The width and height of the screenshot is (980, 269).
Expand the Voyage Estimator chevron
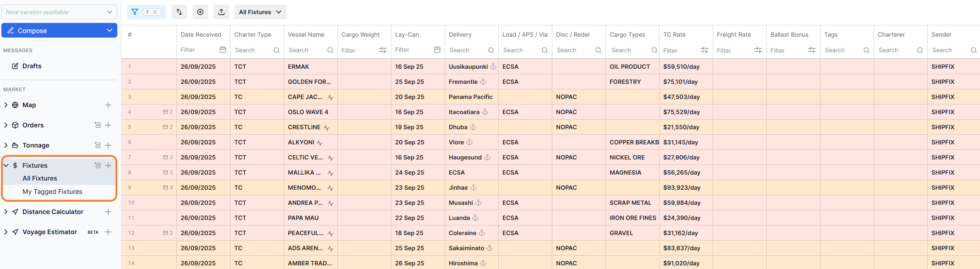6,232
